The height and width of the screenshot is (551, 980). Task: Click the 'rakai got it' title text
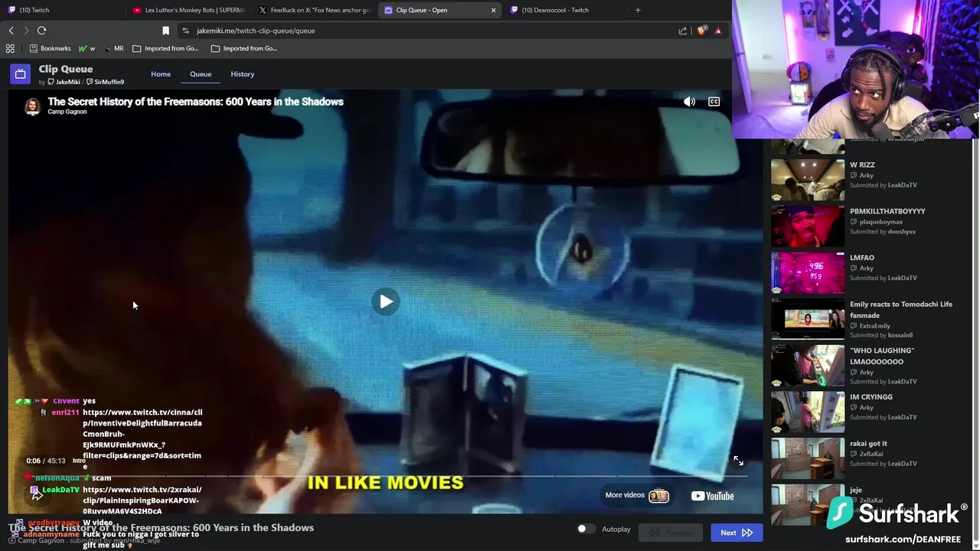(x=868, y=443)
